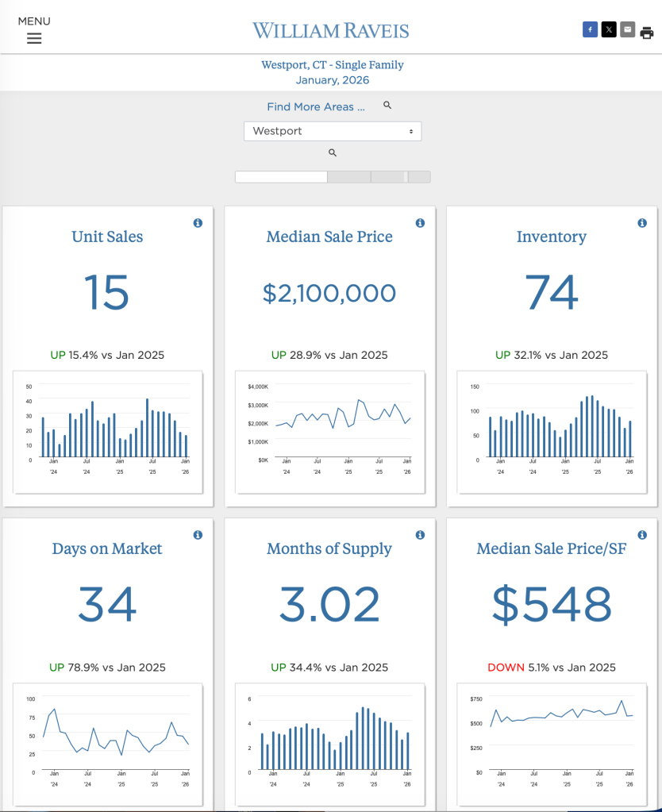Email this market report
Image resolution: width=662 pixels, height=812 pixels.
628,30
